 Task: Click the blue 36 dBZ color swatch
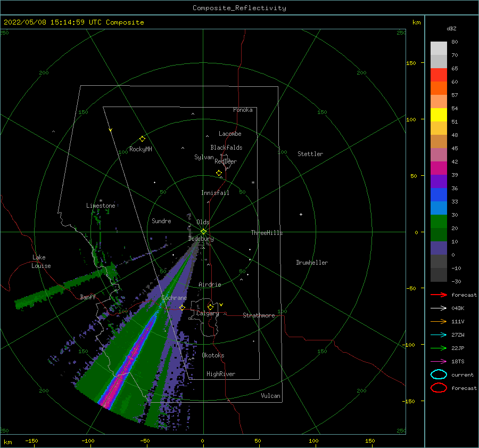pos(439,194)
